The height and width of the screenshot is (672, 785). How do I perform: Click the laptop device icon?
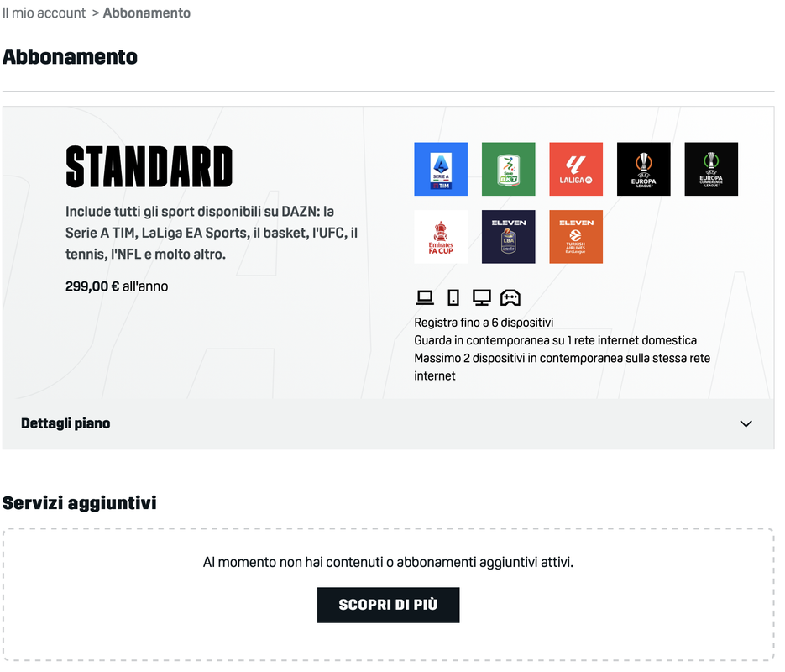click(x=425, y=297)
